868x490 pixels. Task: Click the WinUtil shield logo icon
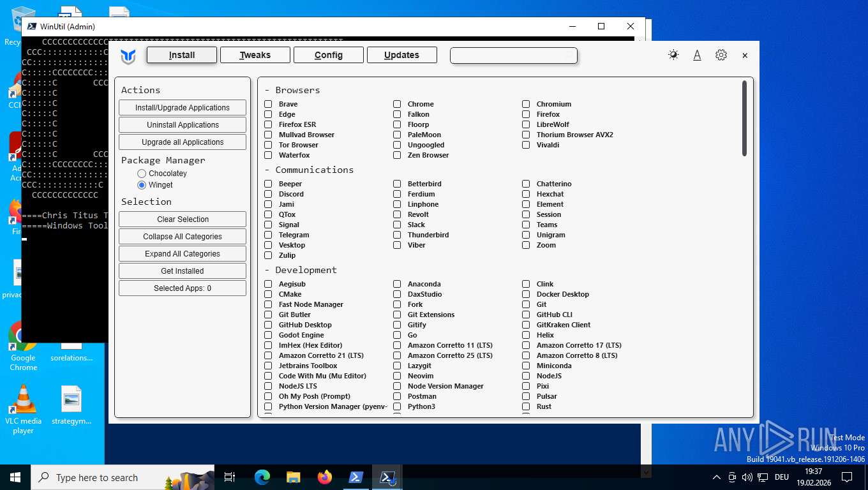(128, 56)
